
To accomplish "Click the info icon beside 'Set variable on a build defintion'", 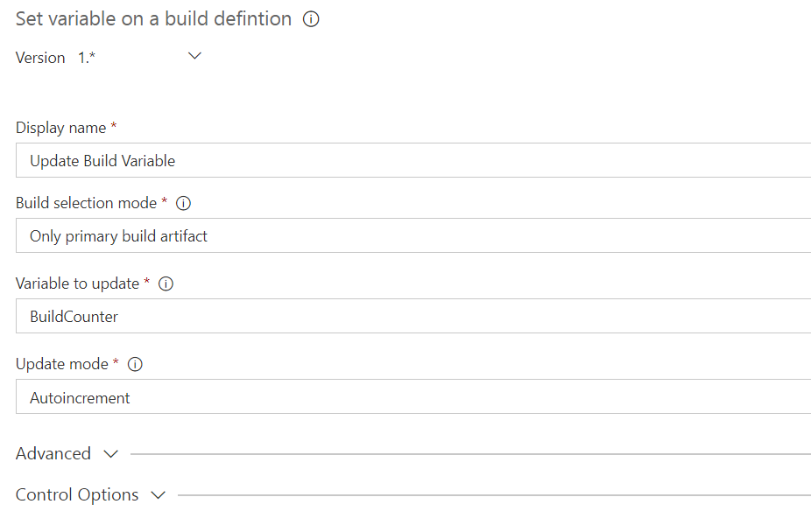I will click(311, 18).
